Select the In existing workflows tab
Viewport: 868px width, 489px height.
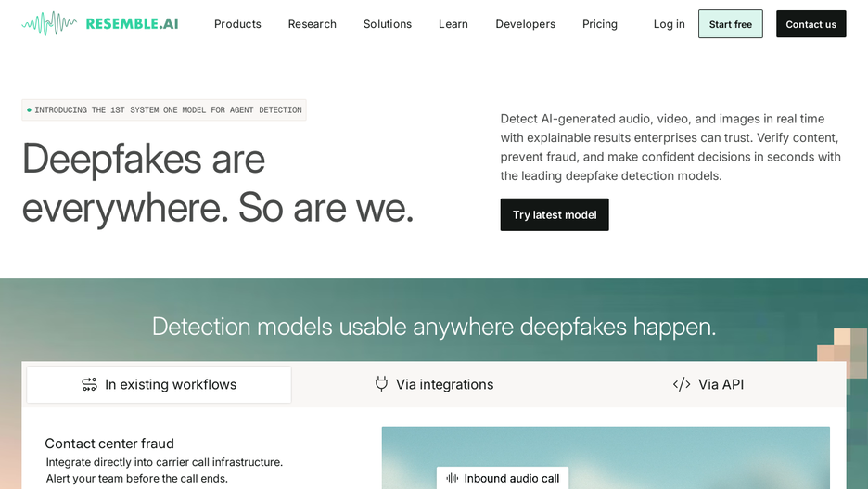tap(159, 384)
